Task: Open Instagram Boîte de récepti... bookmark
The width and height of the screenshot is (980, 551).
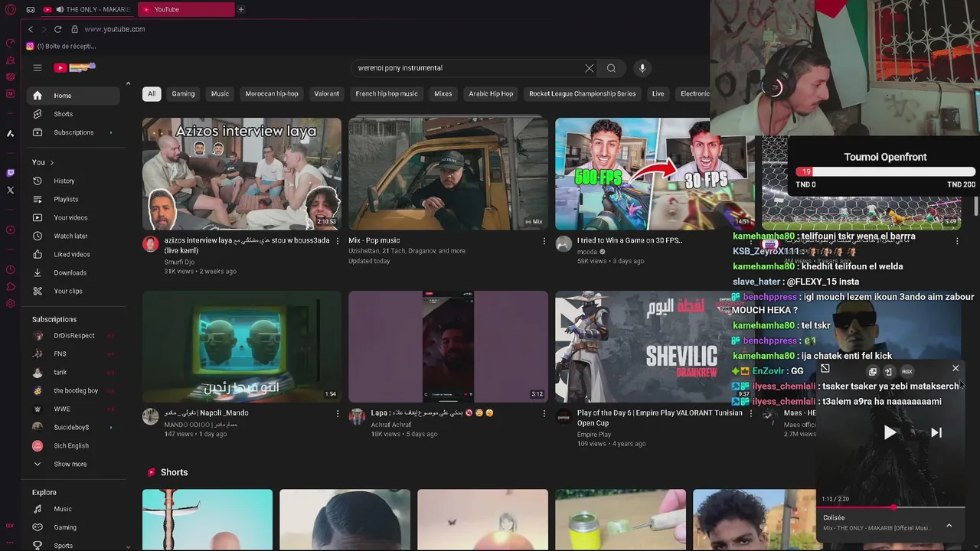Action: coord(61,46)
